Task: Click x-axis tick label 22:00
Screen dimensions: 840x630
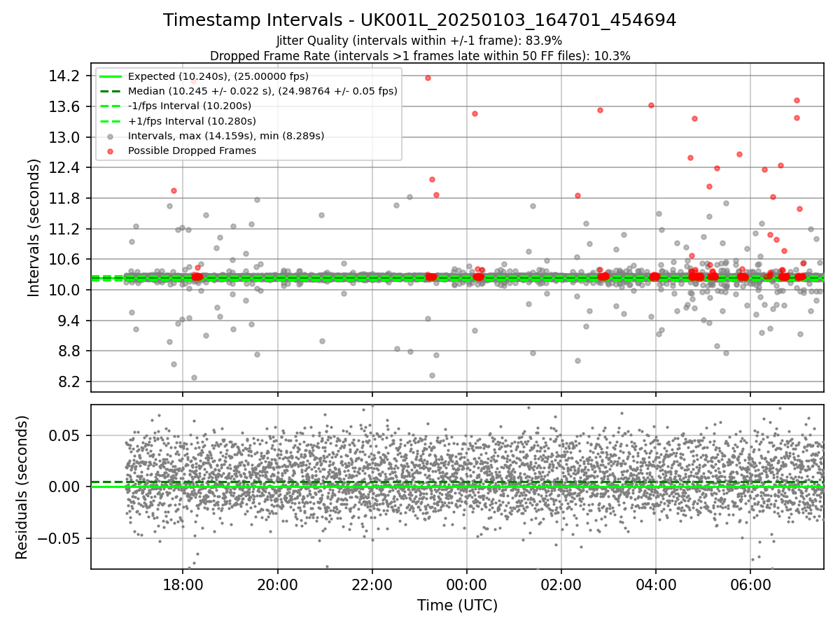Action: click(372, 584)
